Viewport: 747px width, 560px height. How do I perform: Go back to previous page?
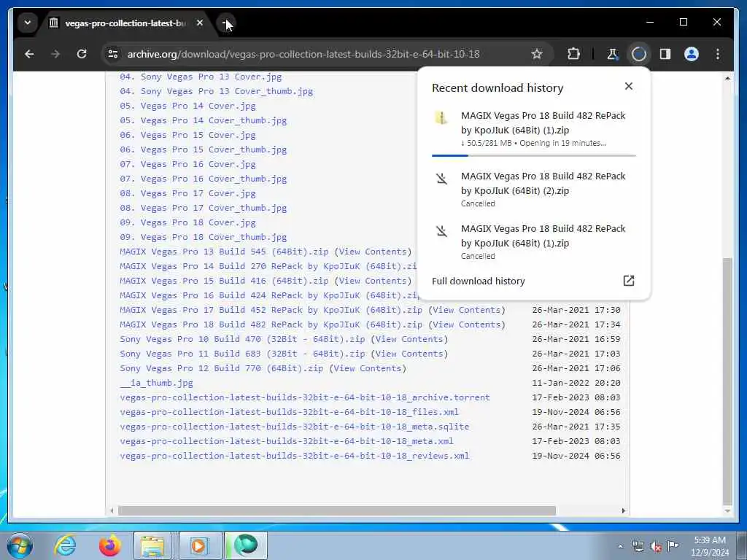[29, 54]
